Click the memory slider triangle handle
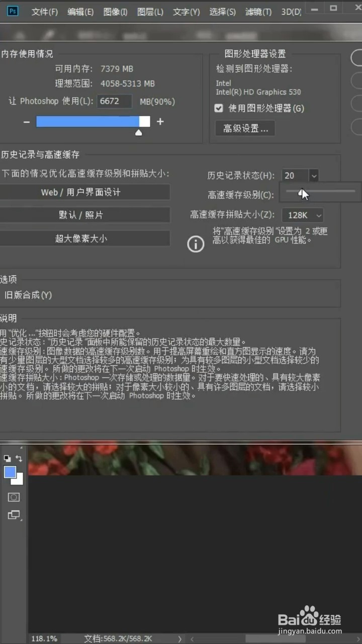Image resolution: width=362 pixels, height=644 pixels. tap(139, 132)
